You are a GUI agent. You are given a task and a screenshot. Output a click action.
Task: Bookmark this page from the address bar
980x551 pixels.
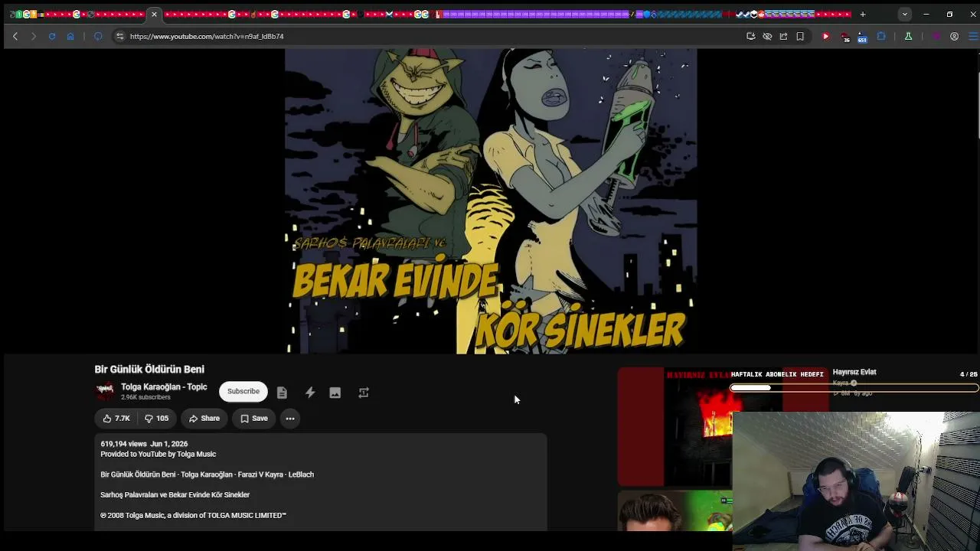click(x=800, y=36)
